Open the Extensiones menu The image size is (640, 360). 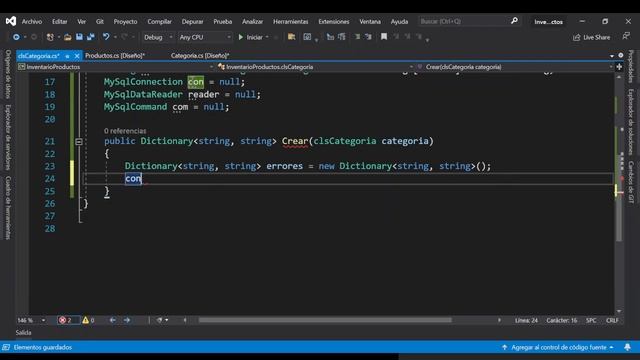334,22
